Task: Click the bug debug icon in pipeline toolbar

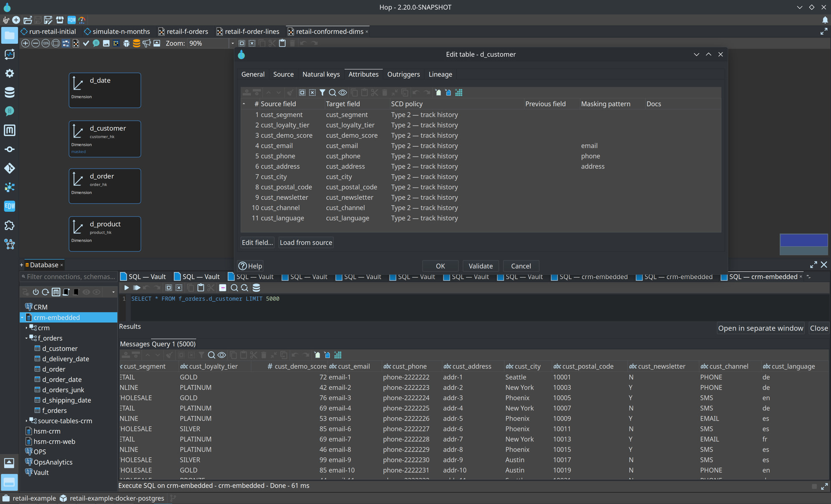Action: pyautogui.click(x=126, y=43)
